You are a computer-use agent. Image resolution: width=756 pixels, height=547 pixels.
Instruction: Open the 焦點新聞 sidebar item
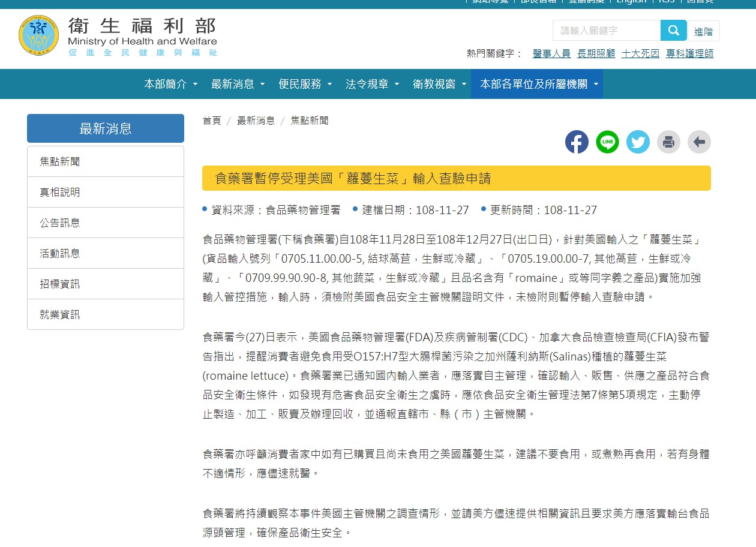[106, 161]
